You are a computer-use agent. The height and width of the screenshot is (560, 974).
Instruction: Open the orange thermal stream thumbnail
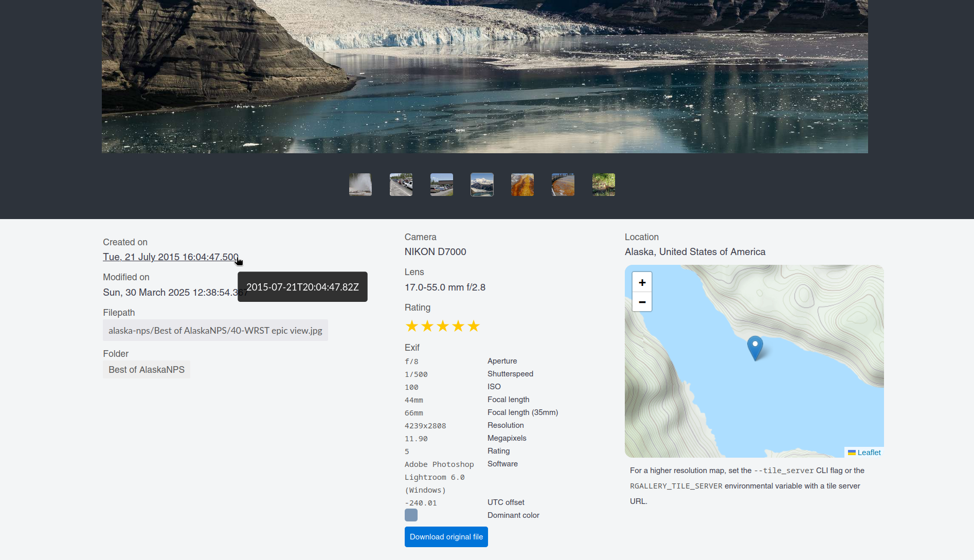[x=522, y=185]
